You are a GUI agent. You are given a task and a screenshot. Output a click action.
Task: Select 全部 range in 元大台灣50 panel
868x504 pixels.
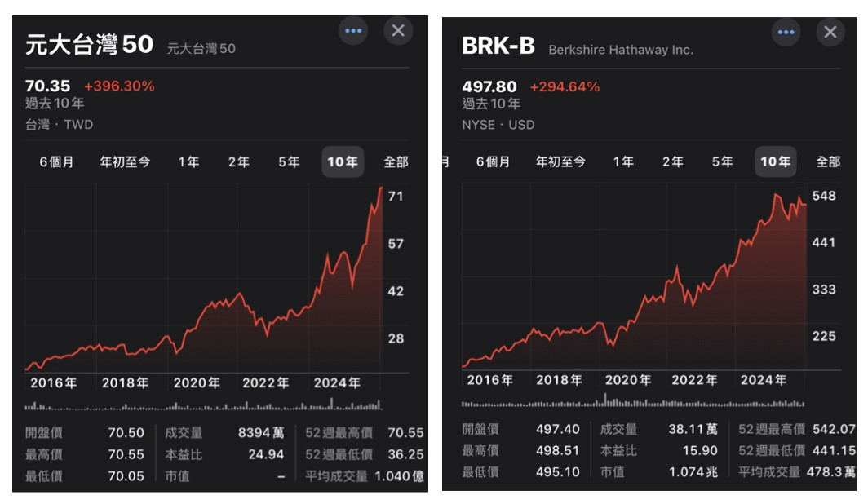coord(396,162)
